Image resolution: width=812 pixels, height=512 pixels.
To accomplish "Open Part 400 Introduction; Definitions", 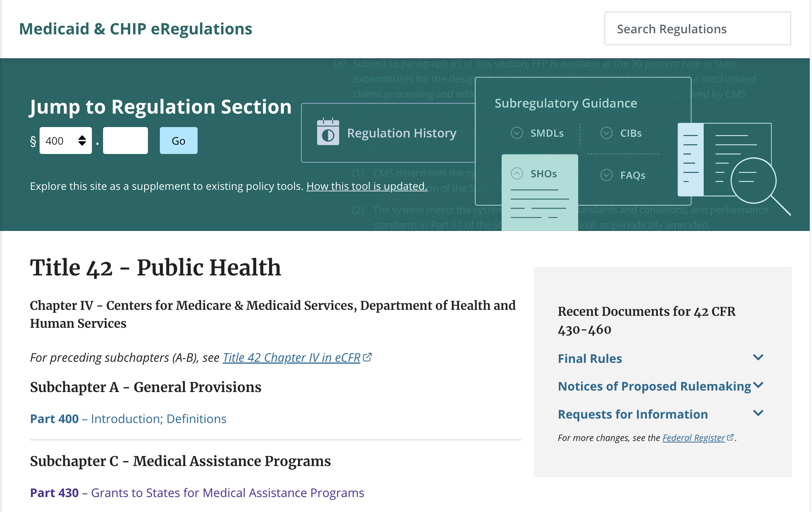I will [x=128, y=419].
